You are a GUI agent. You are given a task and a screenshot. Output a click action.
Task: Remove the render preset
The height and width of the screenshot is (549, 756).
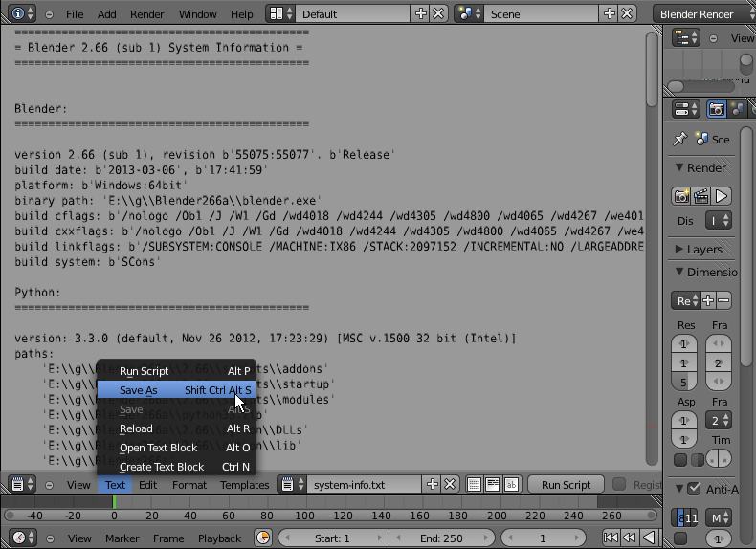723,300
